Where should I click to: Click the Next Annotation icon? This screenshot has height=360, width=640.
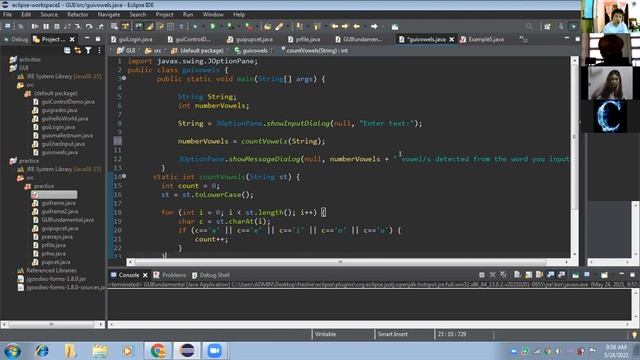pyautogui.click(x=299, y=27)
